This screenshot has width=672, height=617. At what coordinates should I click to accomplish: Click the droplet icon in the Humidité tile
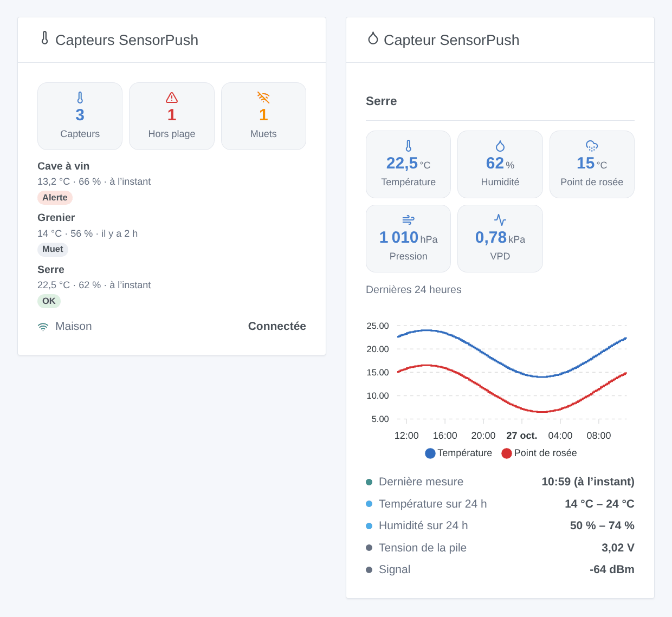500,146
